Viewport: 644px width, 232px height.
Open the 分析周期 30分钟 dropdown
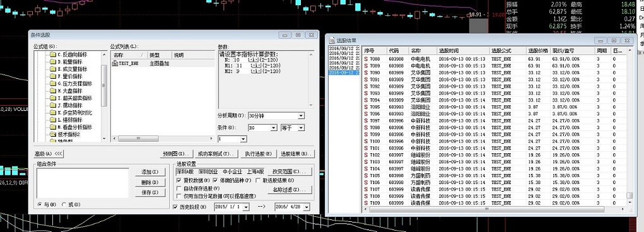coord(301,116)
